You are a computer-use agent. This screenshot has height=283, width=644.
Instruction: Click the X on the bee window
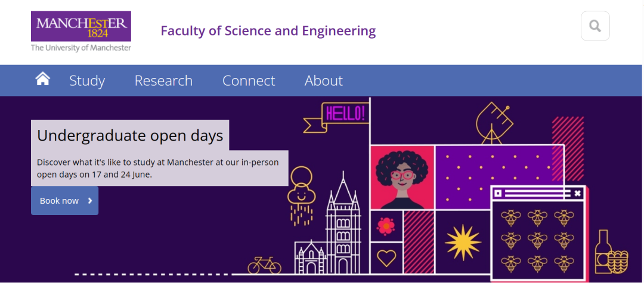tap(577, 194)
